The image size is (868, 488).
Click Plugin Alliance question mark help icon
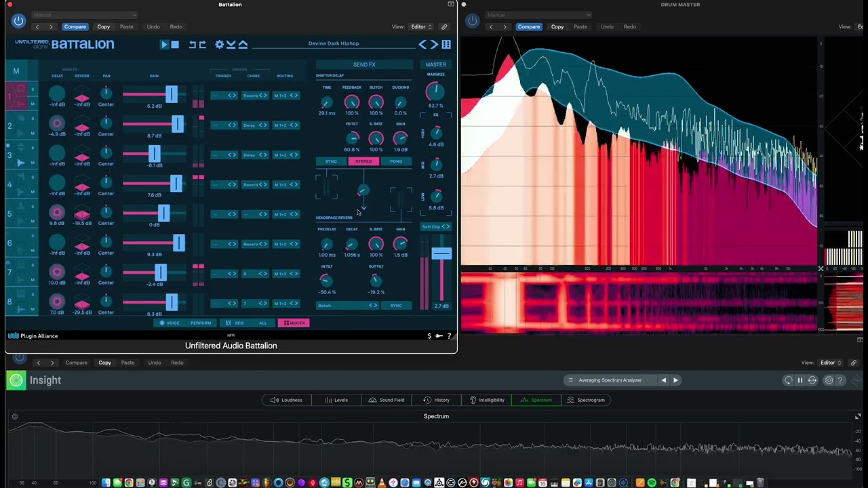point(449,336)
